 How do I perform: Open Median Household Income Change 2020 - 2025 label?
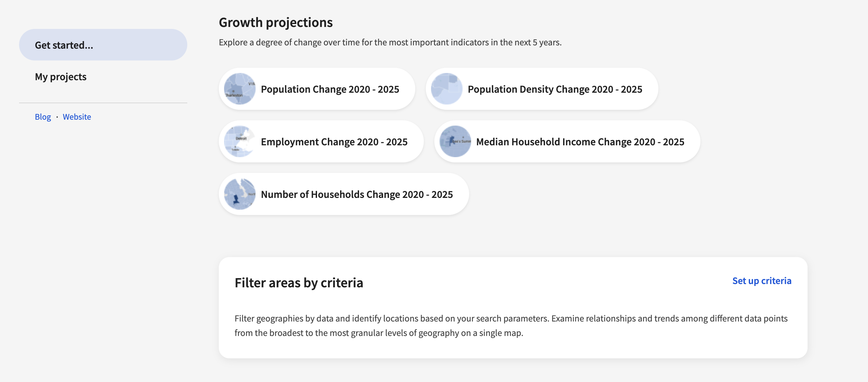click(580, 142)
